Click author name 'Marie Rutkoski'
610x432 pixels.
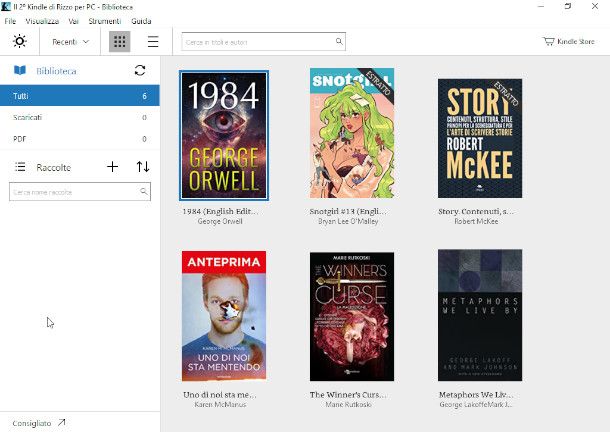pos(348,405)
